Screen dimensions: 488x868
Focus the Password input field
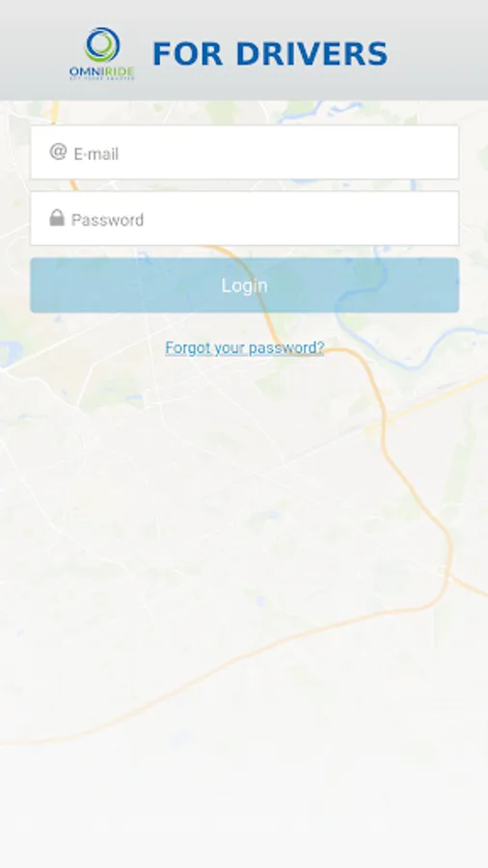click(x=245, y=218)
